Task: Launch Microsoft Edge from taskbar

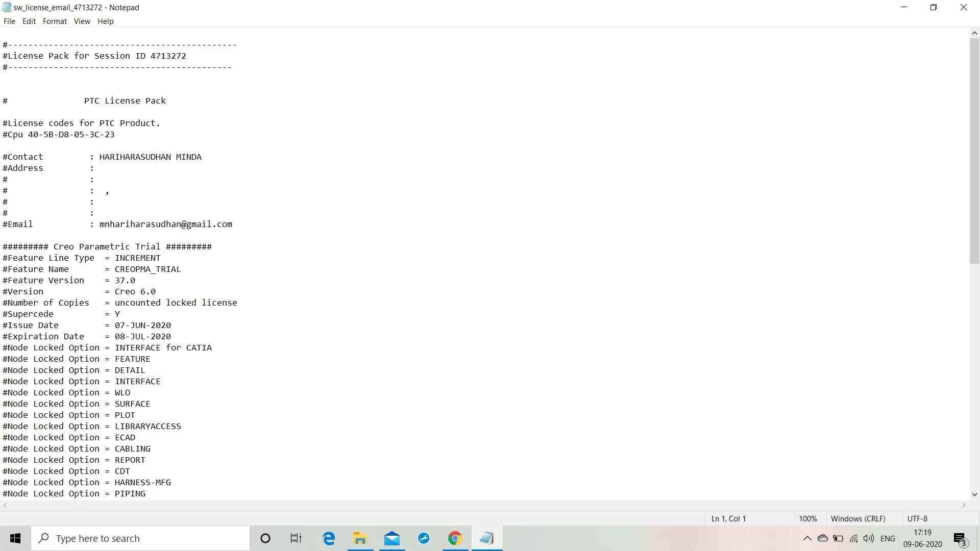Action: [329, 538]
